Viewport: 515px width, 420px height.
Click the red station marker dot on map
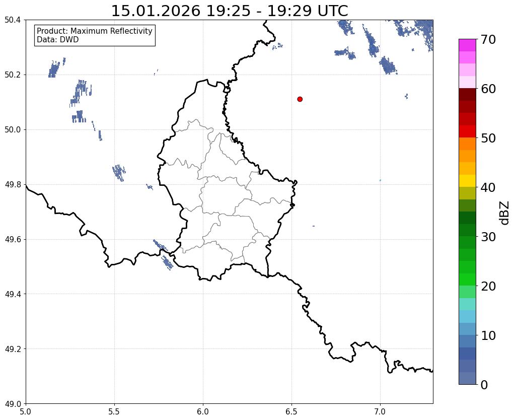click(x=300, y=99)
